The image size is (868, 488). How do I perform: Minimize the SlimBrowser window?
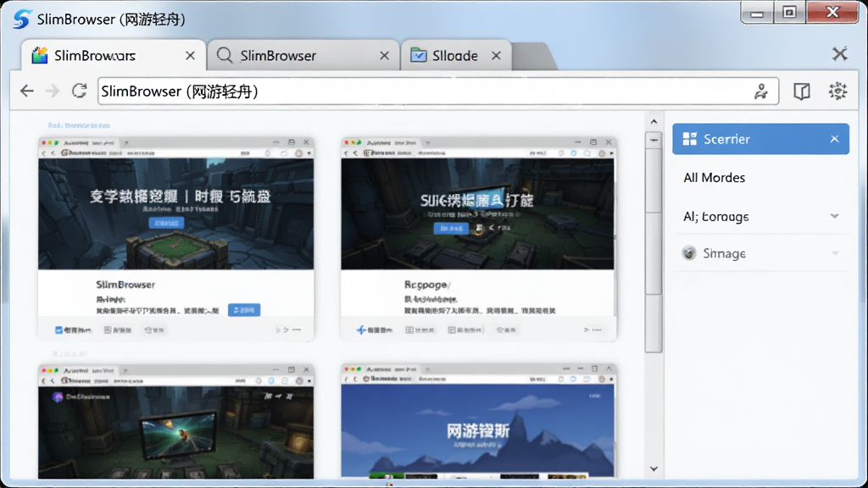point(757,13)
